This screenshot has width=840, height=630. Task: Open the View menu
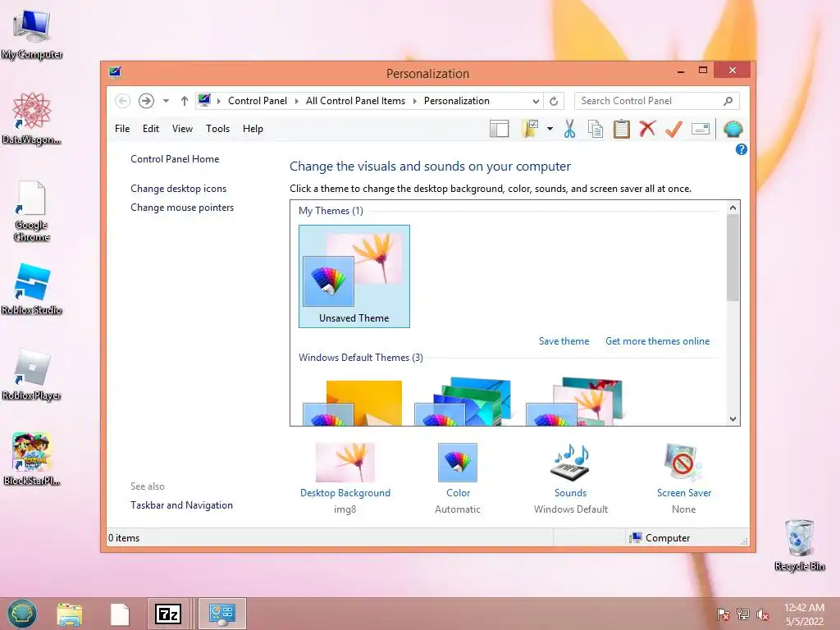point(182,129)
